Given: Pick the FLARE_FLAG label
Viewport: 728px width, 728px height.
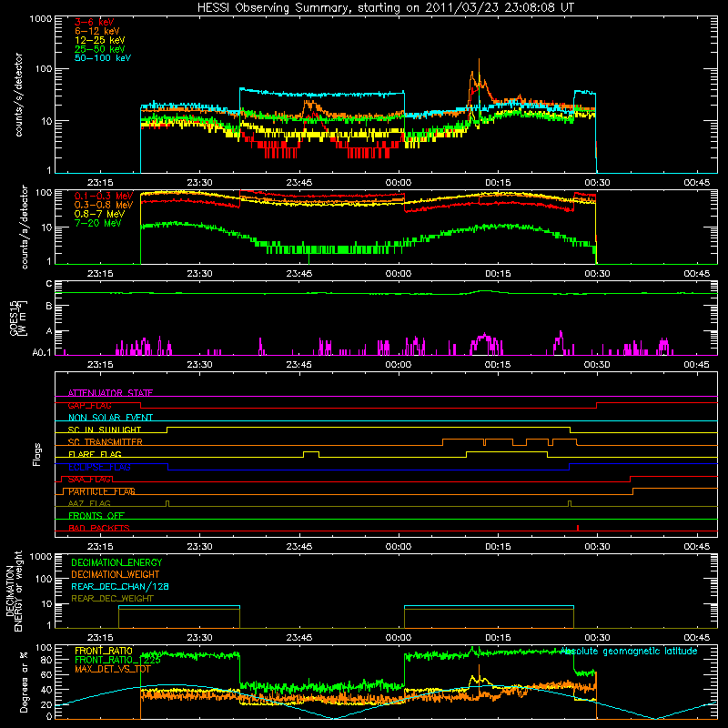Looking at the screenshot, I should coord(95,454).
